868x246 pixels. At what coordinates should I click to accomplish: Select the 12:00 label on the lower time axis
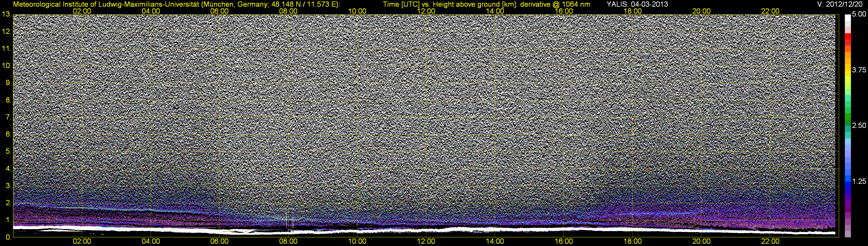pos(426,241)
